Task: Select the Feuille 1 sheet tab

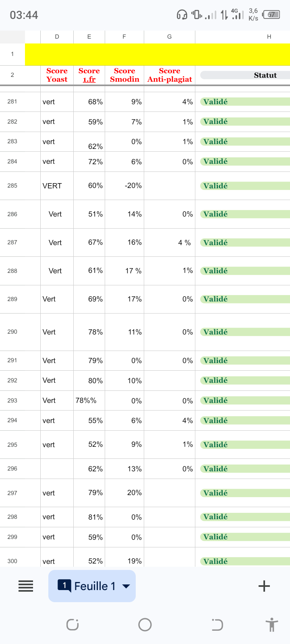Action: (92, 586)
